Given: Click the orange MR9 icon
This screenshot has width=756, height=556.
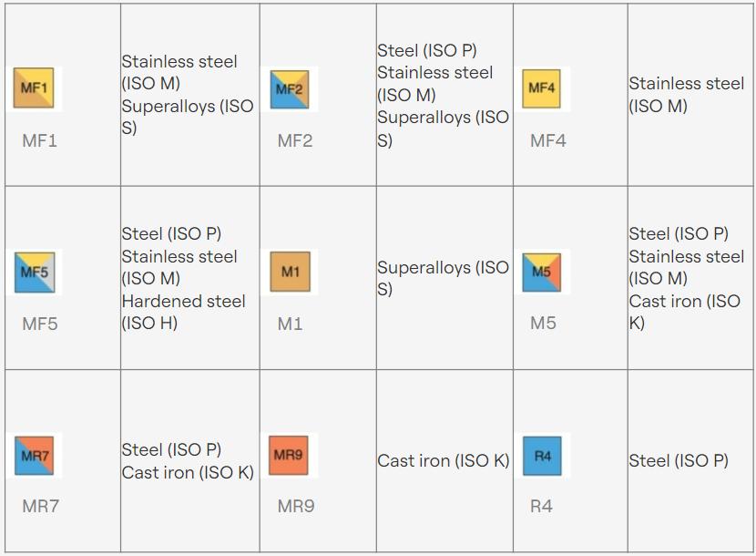Looking at the screenshot, I should (290, 456).
